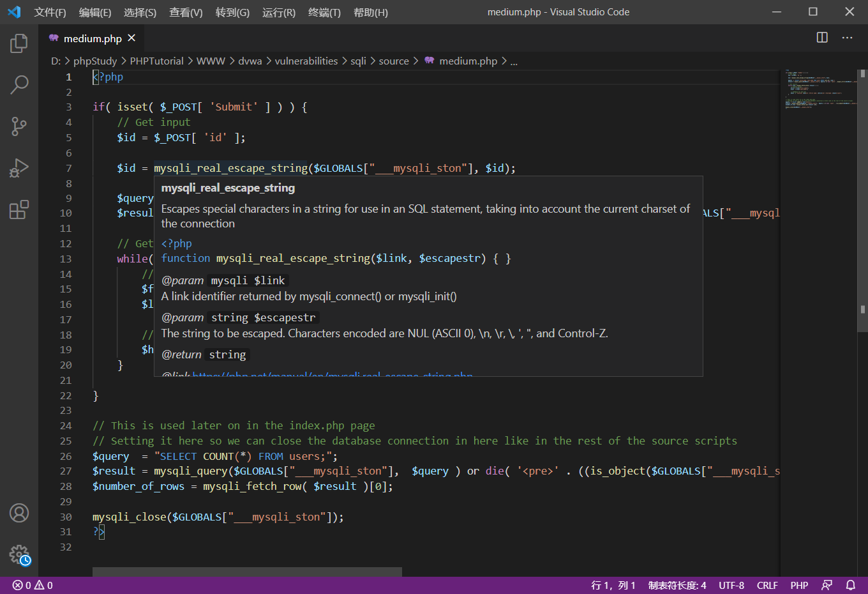
Task: Click the PHP language mode button
Action: click(x=799, y=585)
